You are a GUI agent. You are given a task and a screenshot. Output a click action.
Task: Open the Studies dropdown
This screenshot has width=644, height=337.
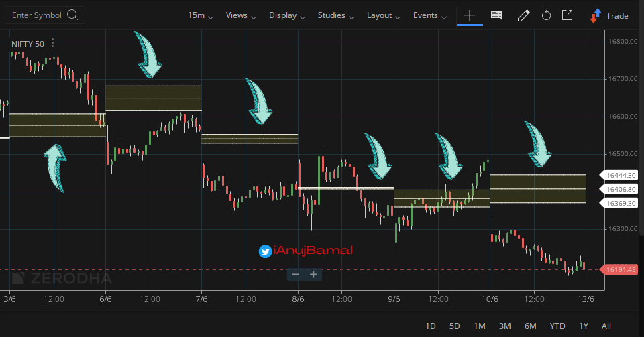pos(335,15)
